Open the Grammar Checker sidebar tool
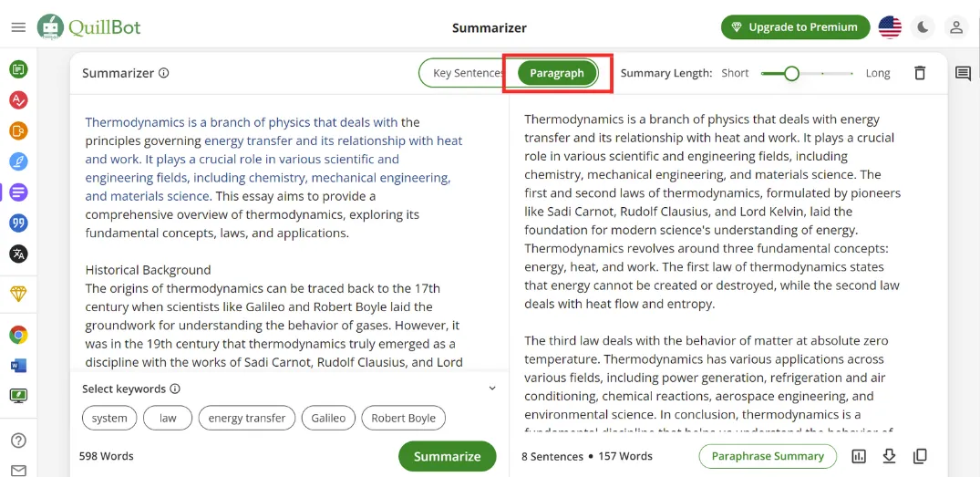 pos(18,100)
